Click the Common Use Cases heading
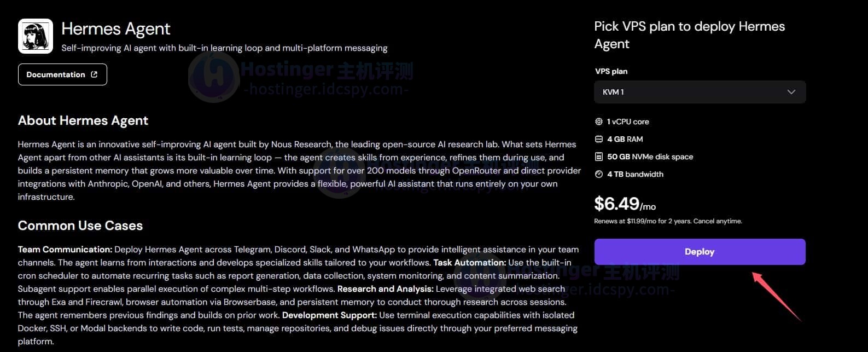Image resolution: width=868 pixels, height=352 pixels. [80, 226]
